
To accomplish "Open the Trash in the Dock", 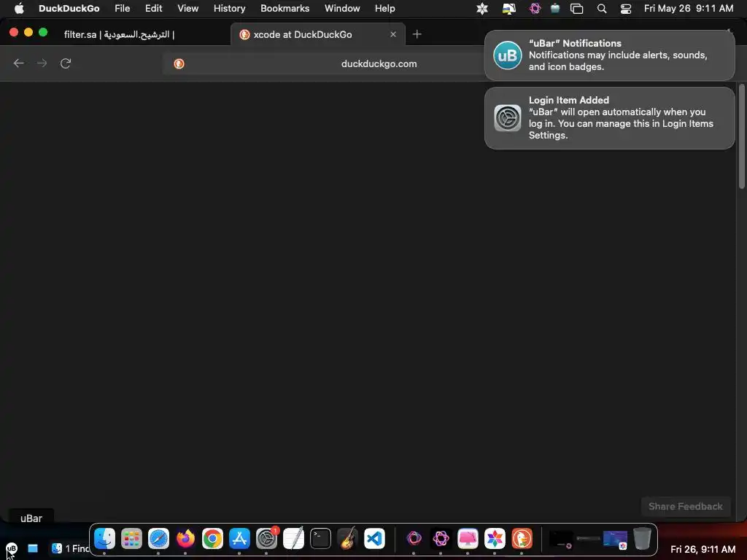I will click(642, 539).
